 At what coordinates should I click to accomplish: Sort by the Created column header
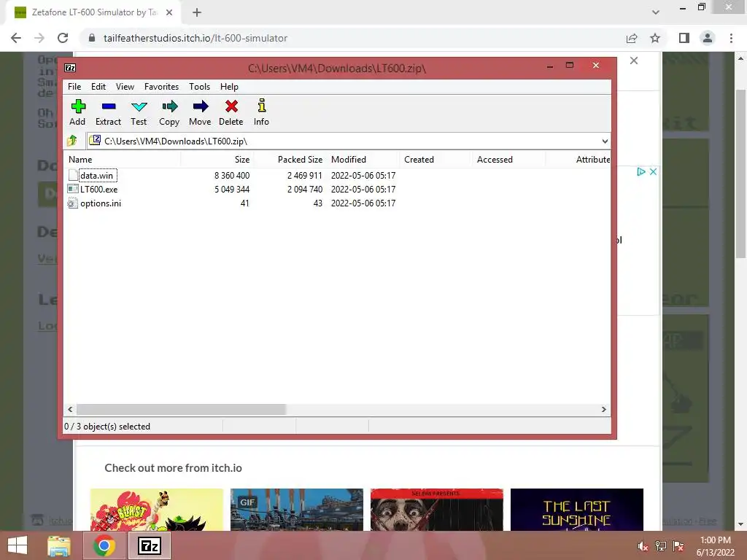(436, 160)
